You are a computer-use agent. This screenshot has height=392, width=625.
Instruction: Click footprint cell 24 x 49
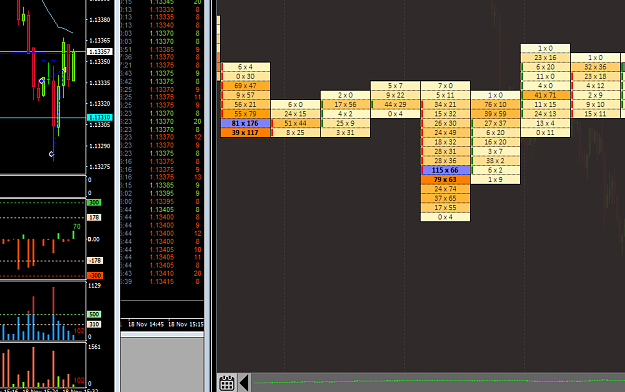pyautogui.click(x=446, y=133)
